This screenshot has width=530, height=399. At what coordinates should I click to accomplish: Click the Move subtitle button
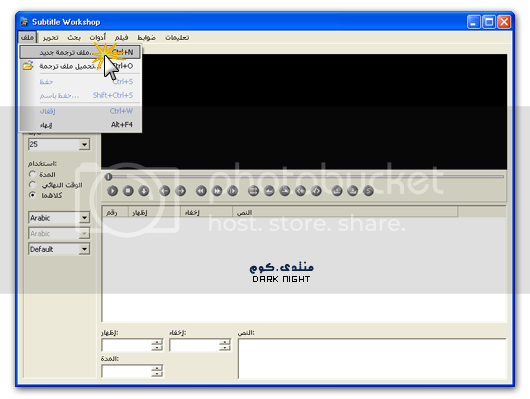click(x=253, y=191)
